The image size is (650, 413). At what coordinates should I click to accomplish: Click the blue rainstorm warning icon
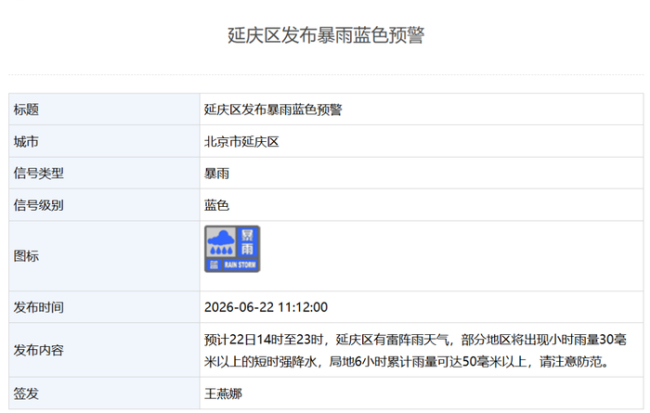pos(232,249)
